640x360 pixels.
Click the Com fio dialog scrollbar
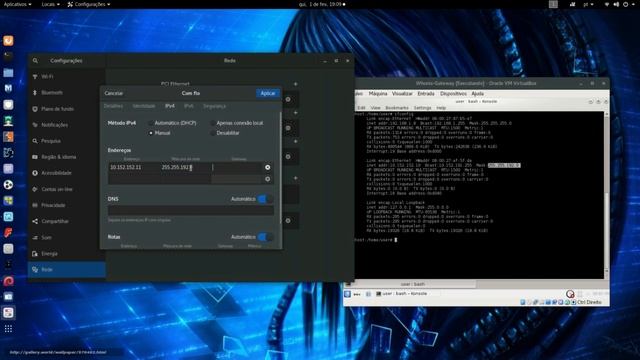pyautogui.click(x=280, y=167)
